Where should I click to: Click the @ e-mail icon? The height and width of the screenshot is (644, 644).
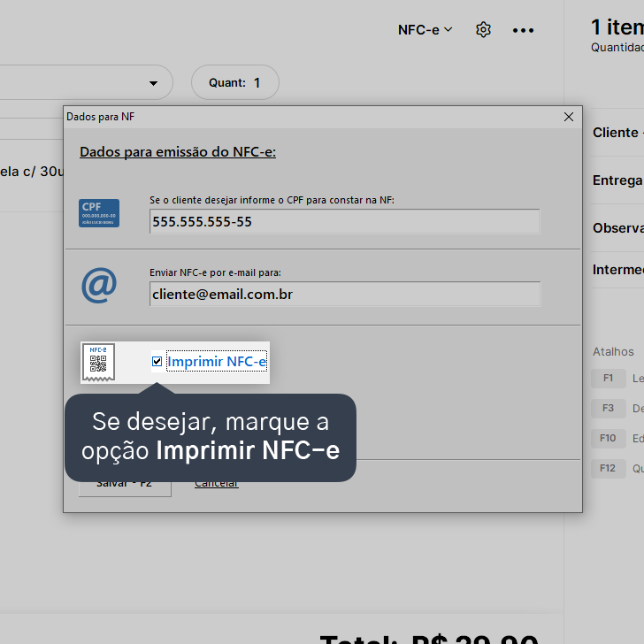[x=99, y=286]
